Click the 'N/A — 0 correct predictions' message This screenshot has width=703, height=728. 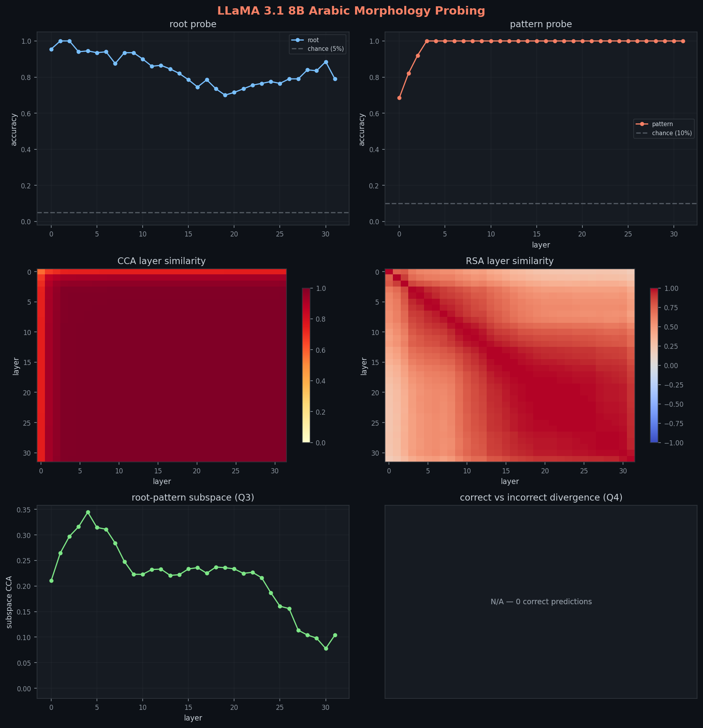tap(541, 602)
